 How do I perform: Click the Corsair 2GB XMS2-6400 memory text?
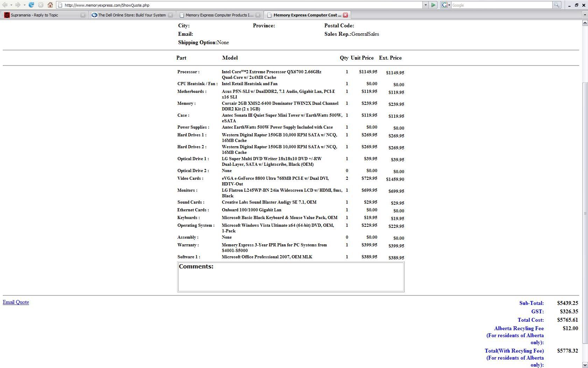coord(280,106)
